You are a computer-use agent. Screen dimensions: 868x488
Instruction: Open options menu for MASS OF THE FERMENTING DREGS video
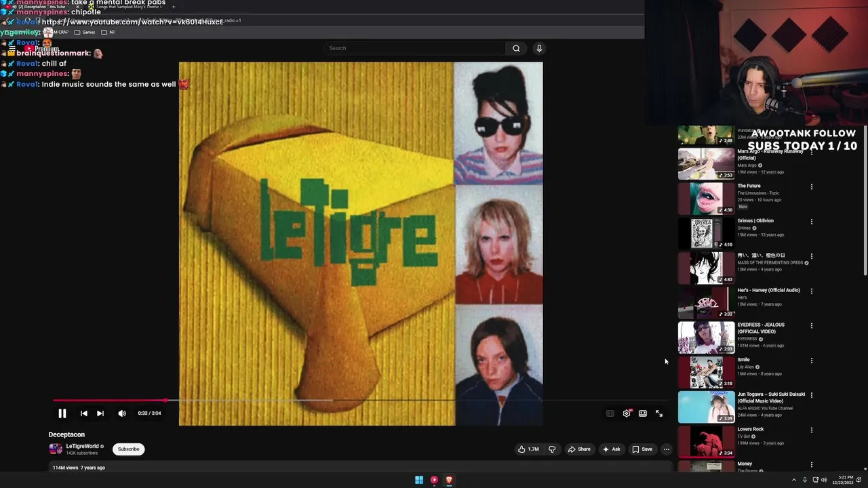pos(811,256)
